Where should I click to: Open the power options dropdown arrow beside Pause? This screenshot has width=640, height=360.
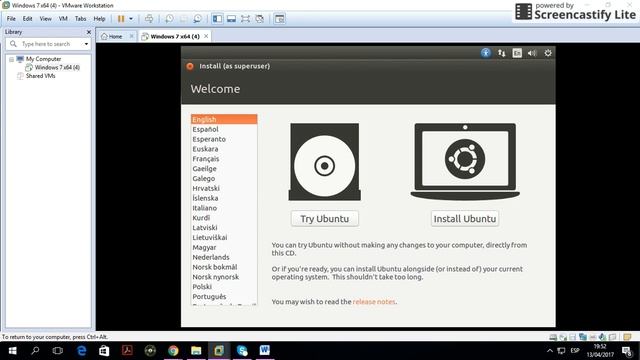131,19
